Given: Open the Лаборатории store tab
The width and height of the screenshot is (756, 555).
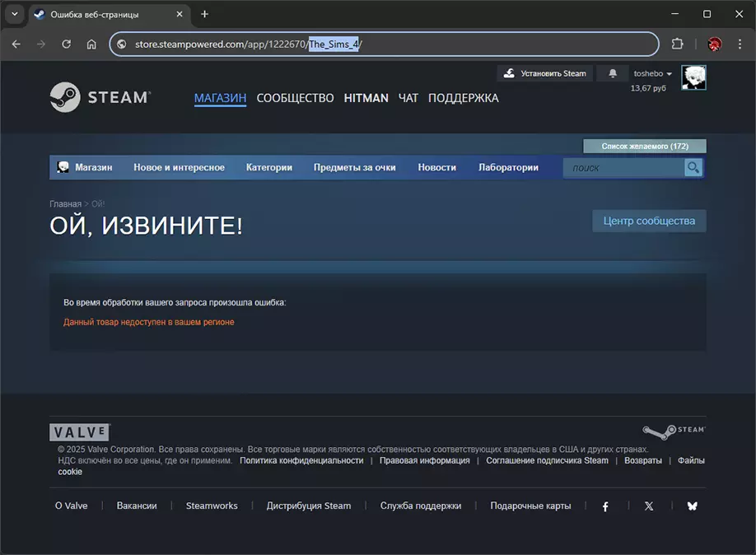Looking at the screenshot, I should (508, 167).
